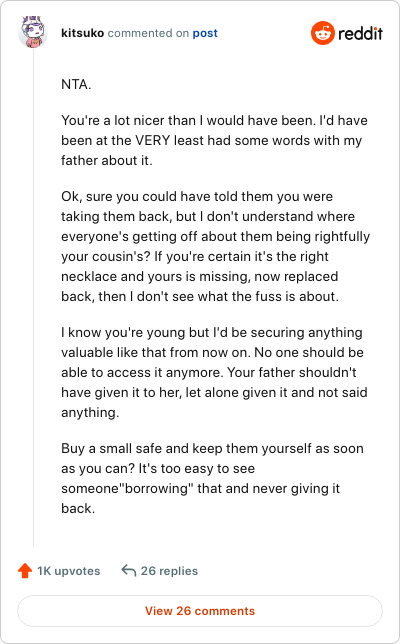Click the "commented on" header text
This screenshot has width=400, height=644.
[148, 33]
